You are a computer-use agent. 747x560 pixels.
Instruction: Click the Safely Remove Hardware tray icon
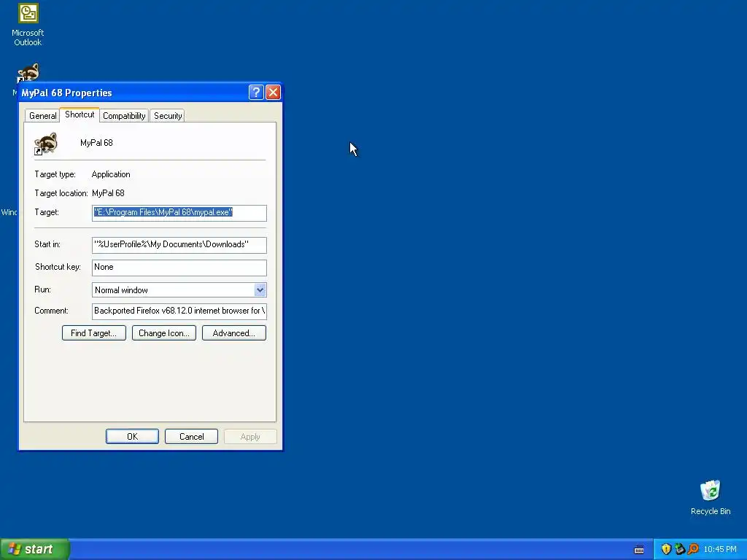(680, 549)
